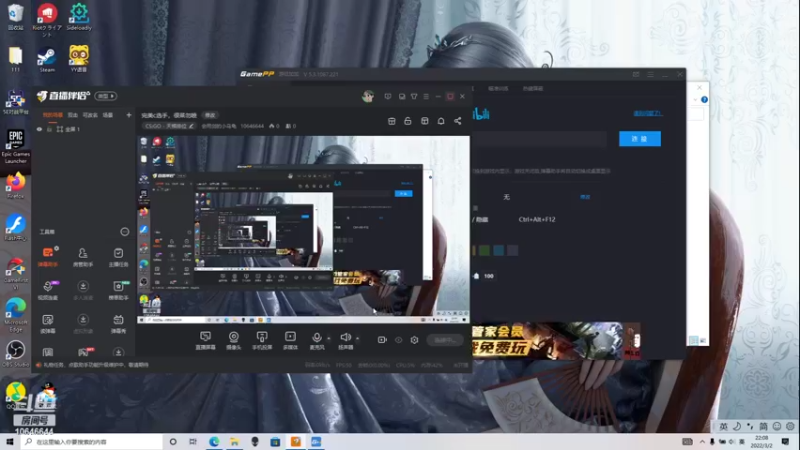Open the mode pill dropdown beside logo

pyautogui.click(x=106, y=96)
